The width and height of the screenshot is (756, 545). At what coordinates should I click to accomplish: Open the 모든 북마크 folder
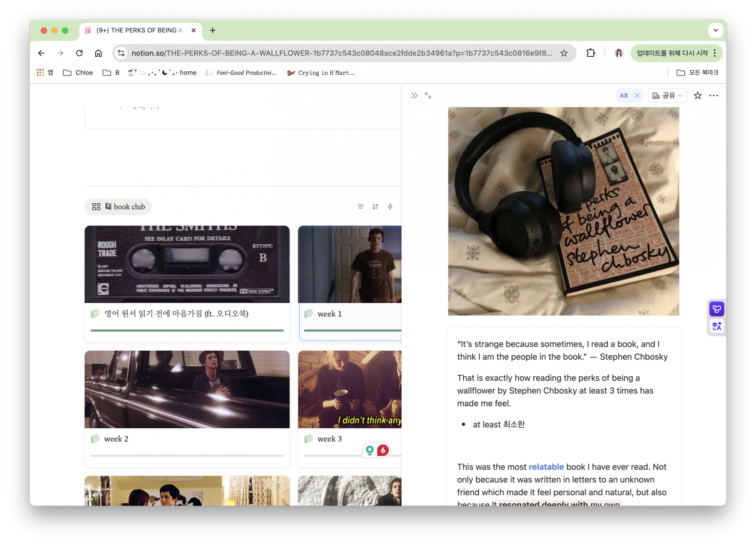pyautogui.click(x=697, y=73)
